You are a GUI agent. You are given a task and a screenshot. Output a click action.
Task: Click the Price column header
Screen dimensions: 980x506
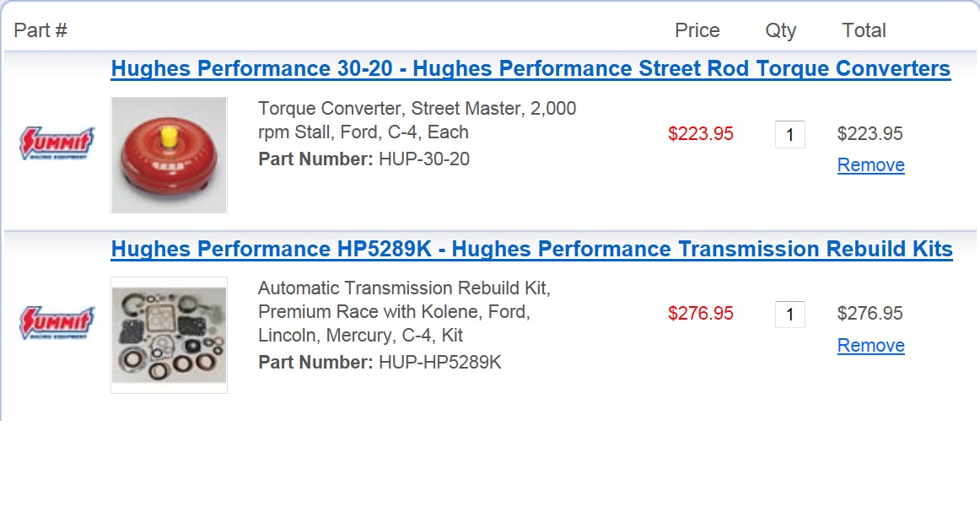click(x=697, y=30)
